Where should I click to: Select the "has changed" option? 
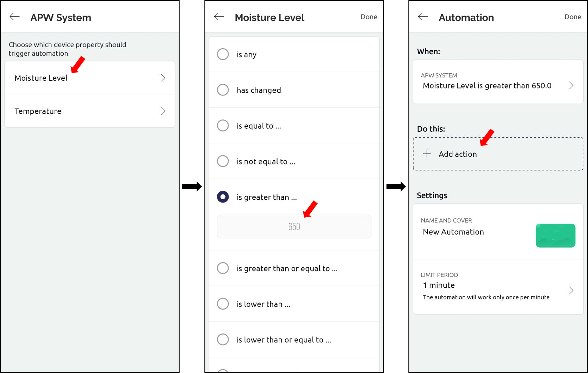(223, 90)
